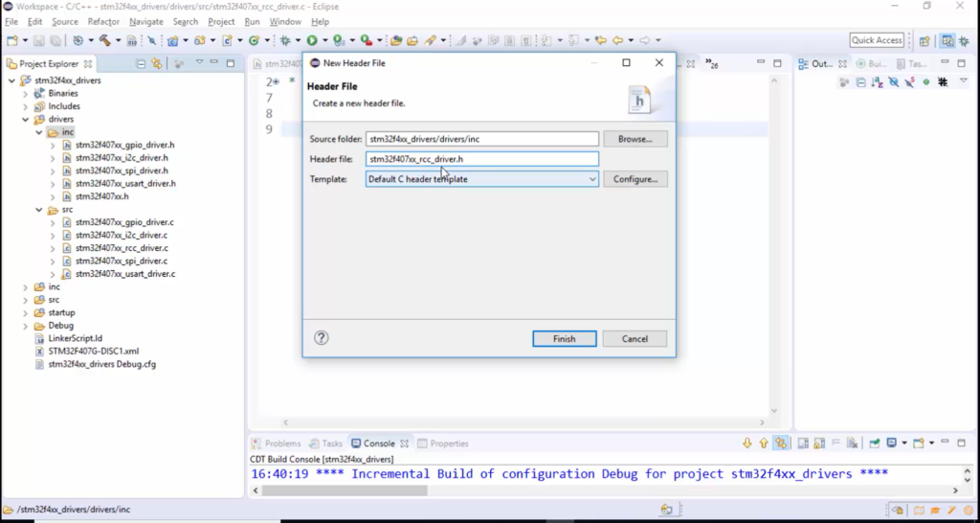
Task: Click the Finish button
Action: pos(565,338)
